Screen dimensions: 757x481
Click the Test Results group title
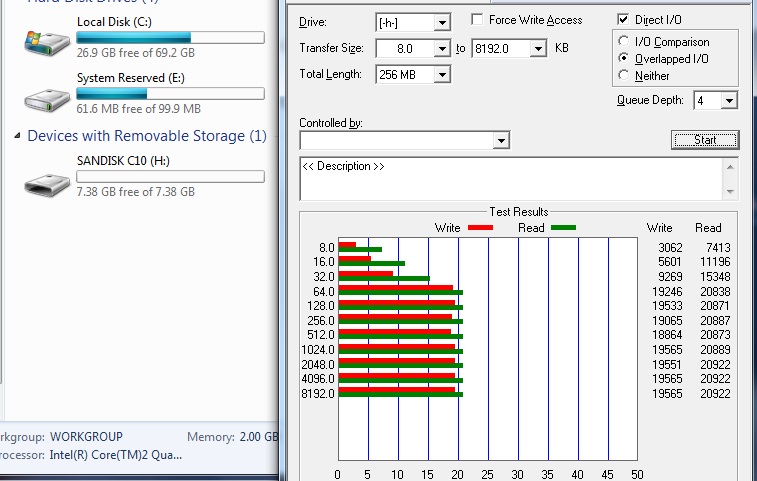tap(519, 212)
